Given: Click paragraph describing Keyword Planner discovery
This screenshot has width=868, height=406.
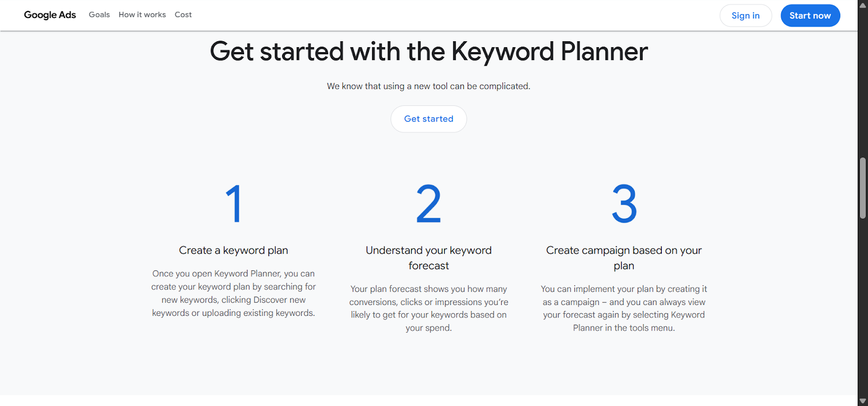Looking at the screenshot, I should pos(233,293).
